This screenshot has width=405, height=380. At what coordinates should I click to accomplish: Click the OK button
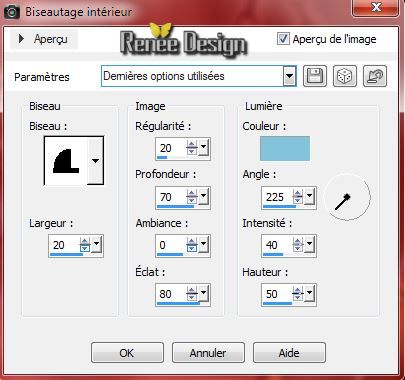127,353
